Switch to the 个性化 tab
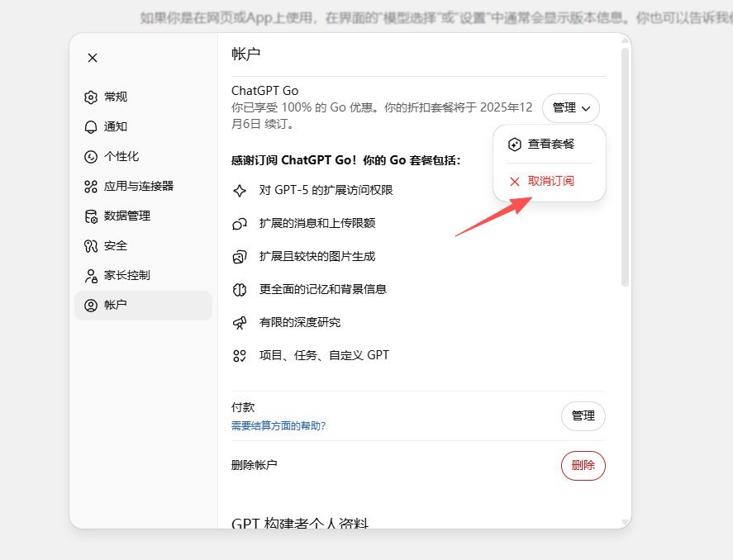Image resolution: width=733 pixels, height=560 pixels. pos(143,156)
